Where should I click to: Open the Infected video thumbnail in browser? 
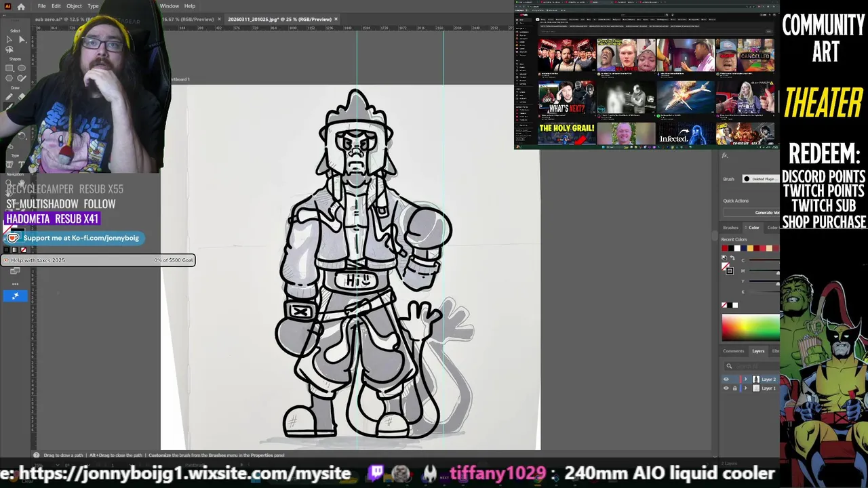click(685, 134)
